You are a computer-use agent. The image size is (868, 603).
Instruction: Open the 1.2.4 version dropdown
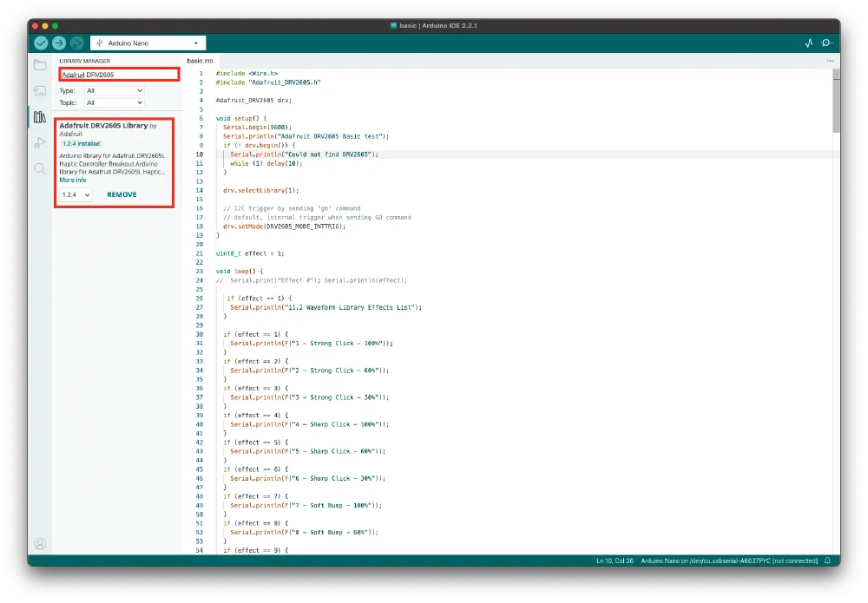click(x=76, y=195)
